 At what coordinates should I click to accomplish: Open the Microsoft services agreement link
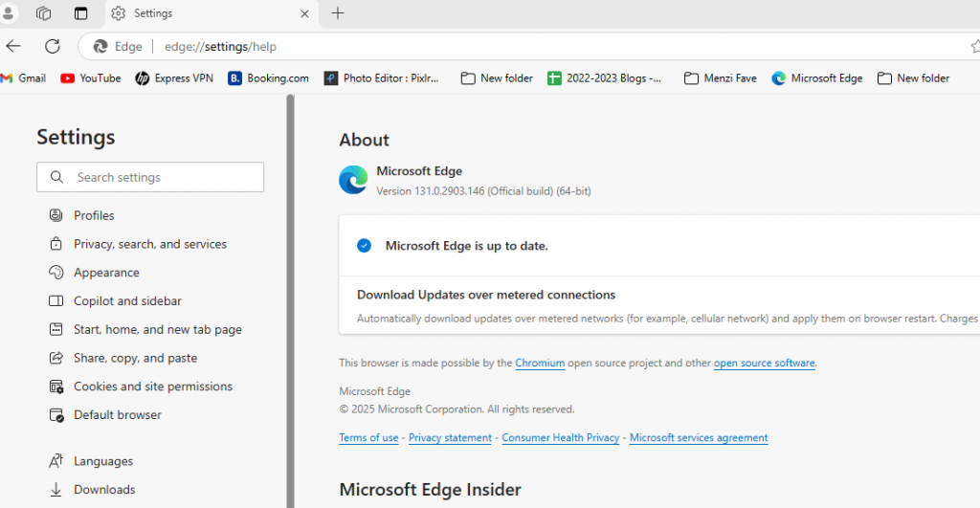tap(699, 438)
